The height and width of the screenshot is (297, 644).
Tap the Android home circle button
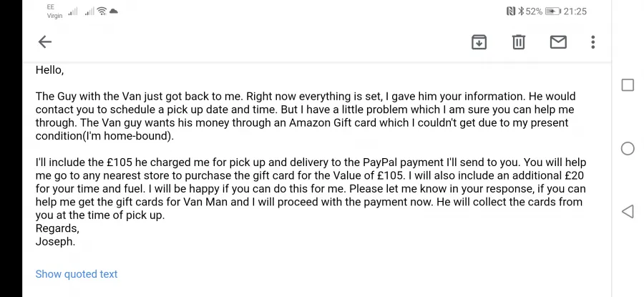click(628, 148)
